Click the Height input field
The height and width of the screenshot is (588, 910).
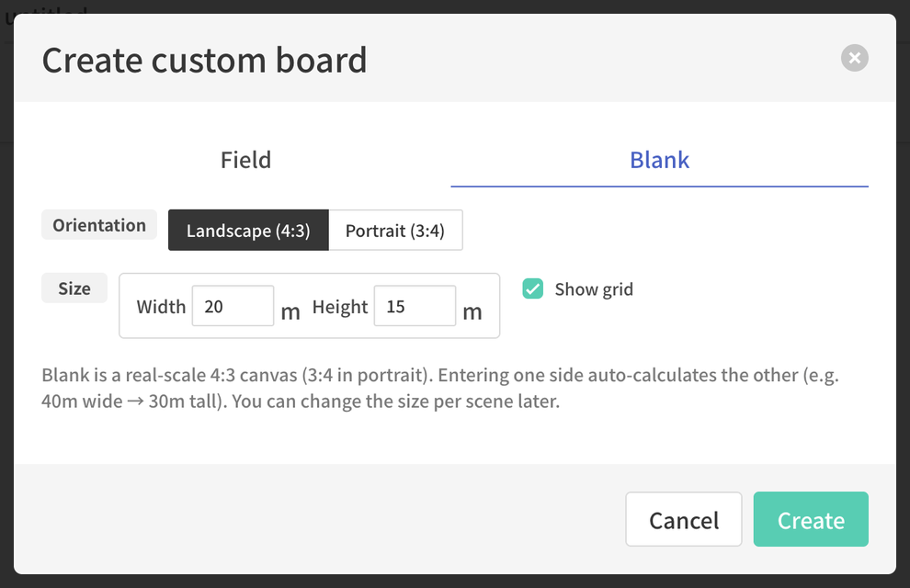pyautogui.click(x=415, y=306)
